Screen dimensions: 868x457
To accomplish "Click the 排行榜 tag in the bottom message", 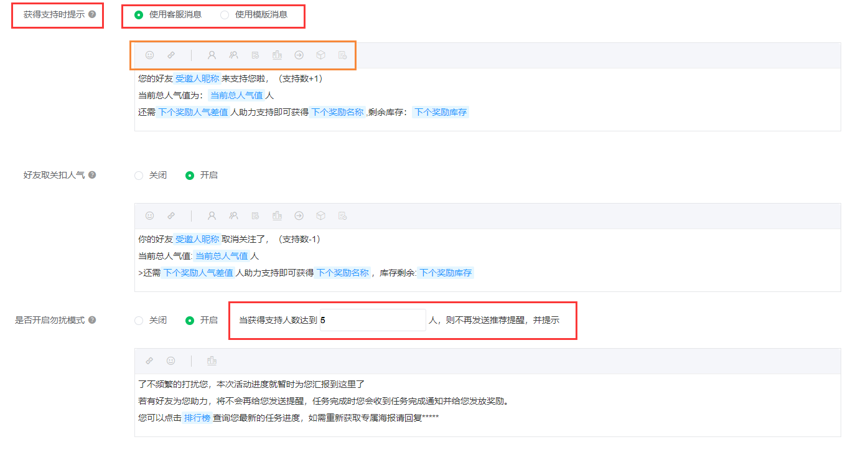I will (x=197, y=418).
